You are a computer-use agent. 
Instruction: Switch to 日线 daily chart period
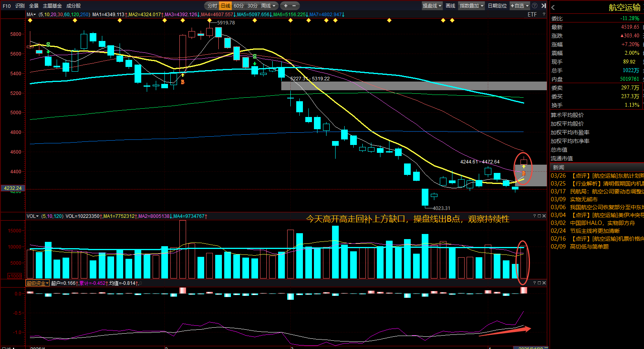(x=225, y=6)
